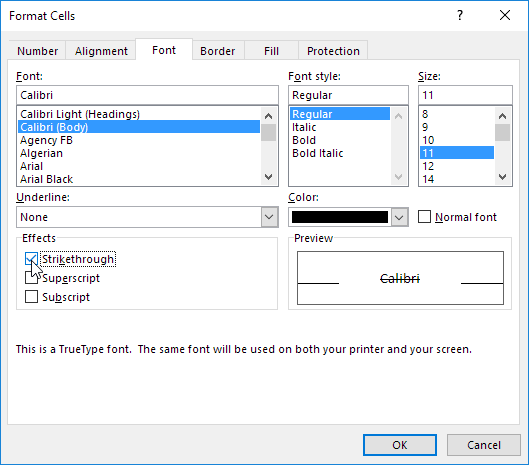Viewport: 529px width, 465px height.
Task: Uncheck the Strikethrough checkbox
Action: [x=31, y=259]
